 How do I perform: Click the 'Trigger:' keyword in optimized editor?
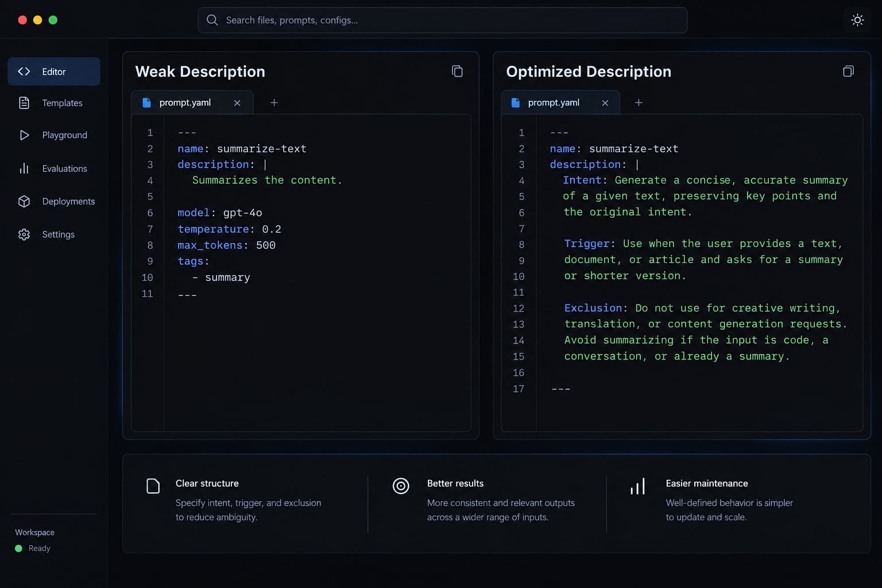click(590, 243)
